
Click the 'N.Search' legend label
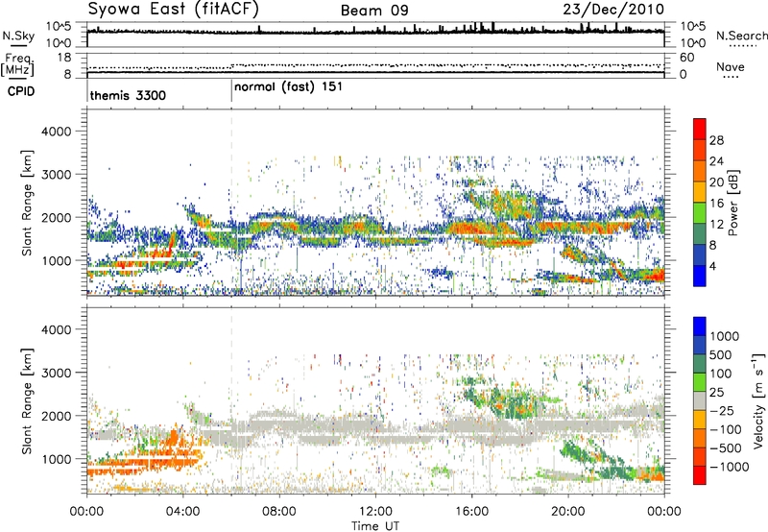(x=741, y=36)
